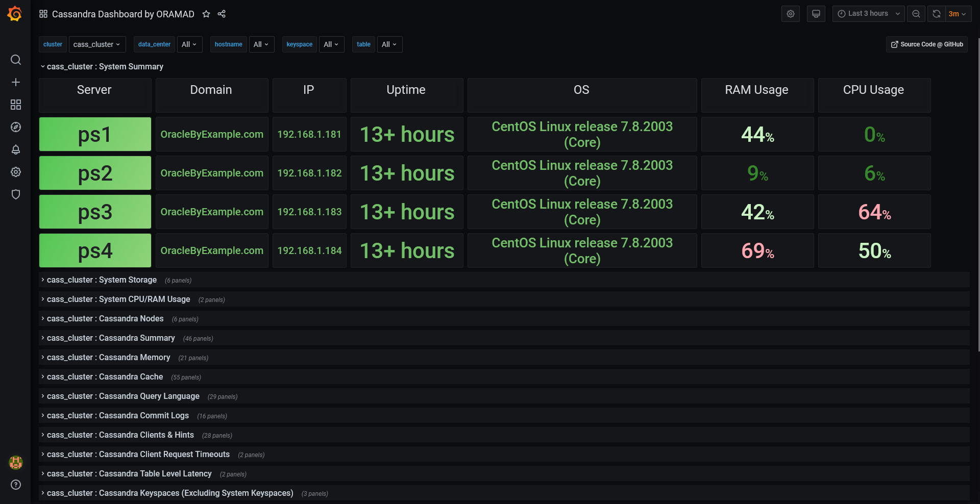Image resolution: width=980 pixels, height=504 pixels.
Task: Click the Cassandra Dashboard by ORAMAD title
Action: pyautogui.click(x=123, y=14)
